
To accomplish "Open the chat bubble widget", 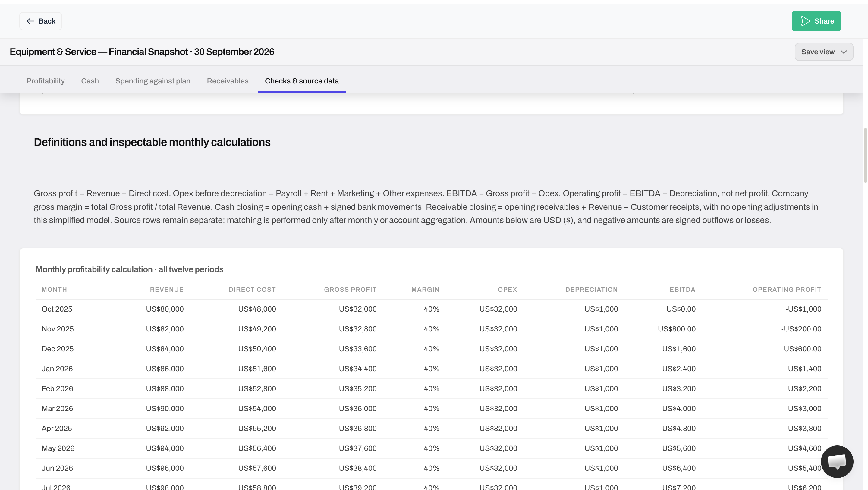I will point(837,461).
